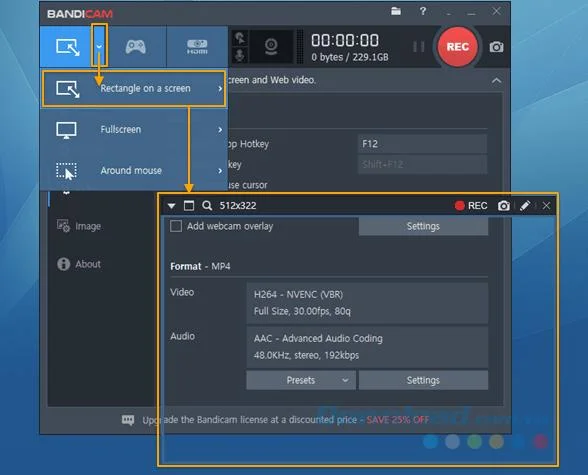Click the webcam overlay icon in toolbar
Screen dimensions: 588x475
[x=271, y=47]
